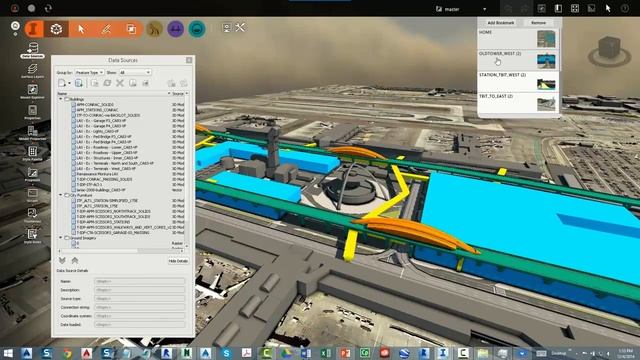This screenshot has width=640, height=360.
Task: Click the Windows Start button
Action: [8, 353]
